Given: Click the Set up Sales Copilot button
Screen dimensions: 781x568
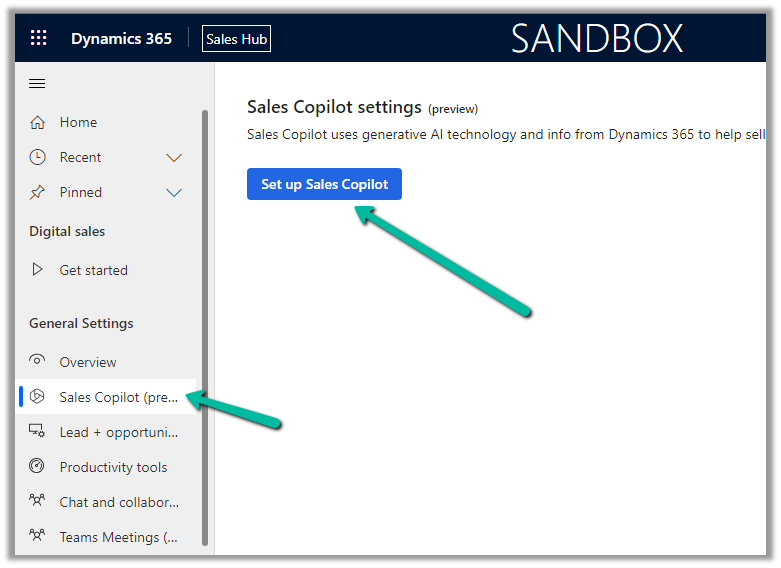Looking at the screenshot, I should [324, 184].
